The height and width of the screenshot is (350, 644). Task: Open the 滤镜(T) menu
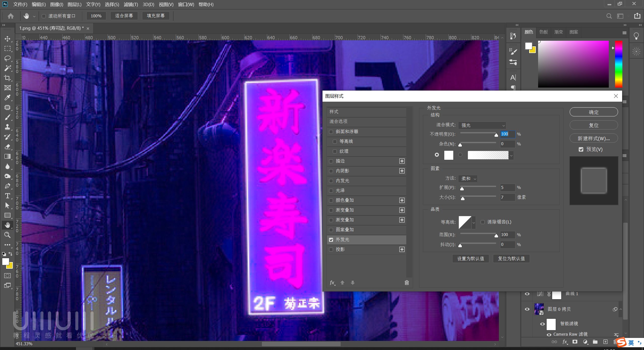pyautogui.click(x=131, y=5)
